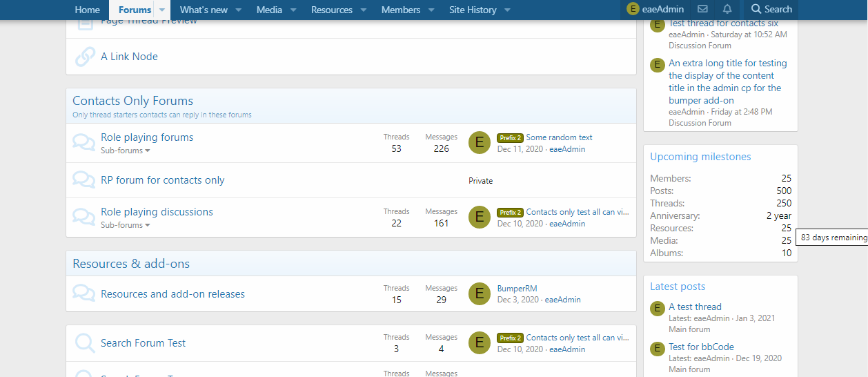
Task: Expand the What's new menu arrow
Action: coord(238,10)
